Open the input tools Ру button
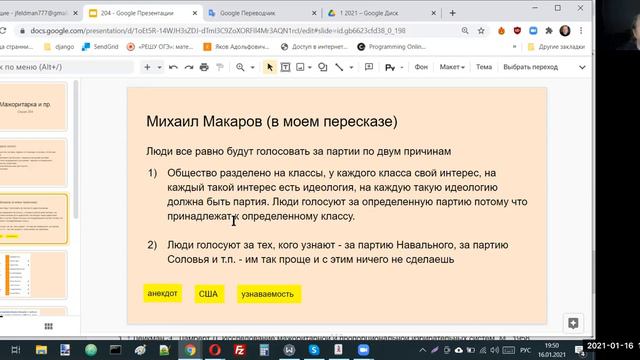Screen dimensions: 640x360 [x=390, y=67]
